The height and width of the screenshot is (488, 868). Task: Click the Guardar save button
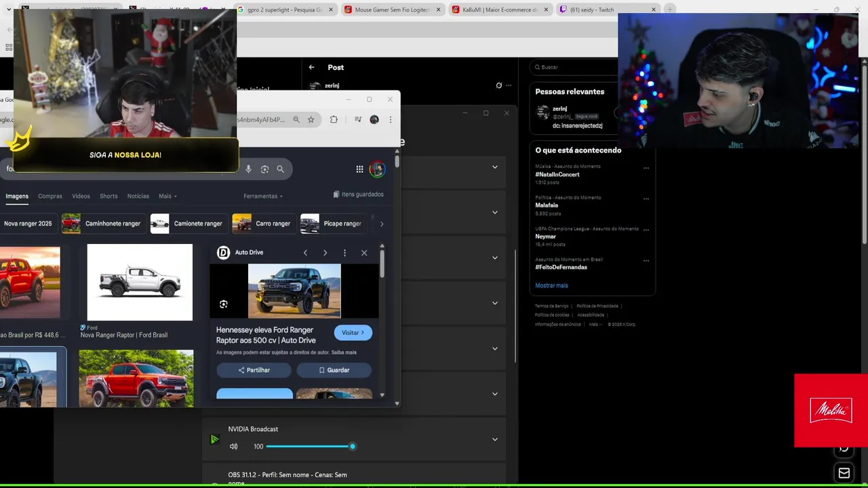point(334,370)
